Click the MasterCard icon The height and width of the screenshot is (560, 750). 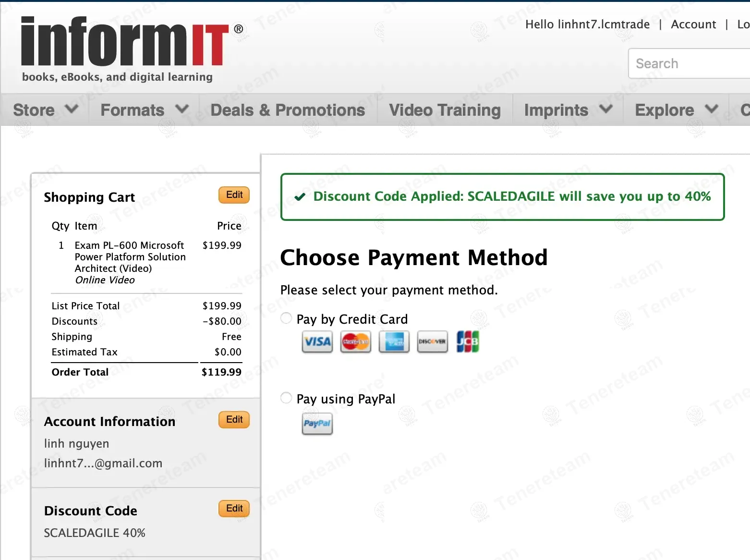tap(355, 342)
